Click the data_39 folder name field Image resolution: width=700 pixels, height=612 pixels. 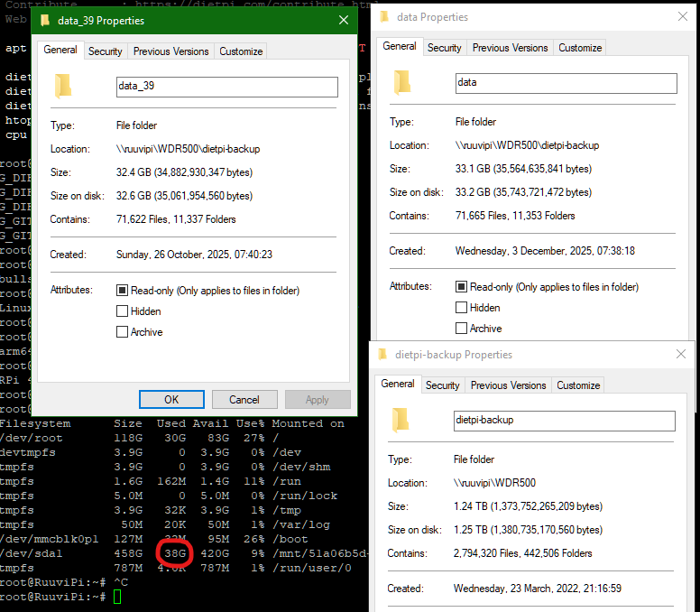tap(226, 87)
